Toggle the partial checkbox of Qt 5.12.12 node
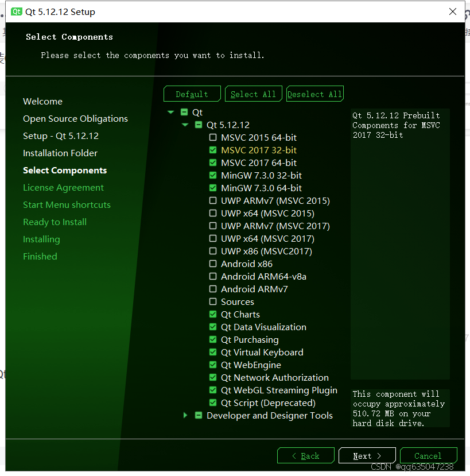470x476 pixels. tap(199, 125)
